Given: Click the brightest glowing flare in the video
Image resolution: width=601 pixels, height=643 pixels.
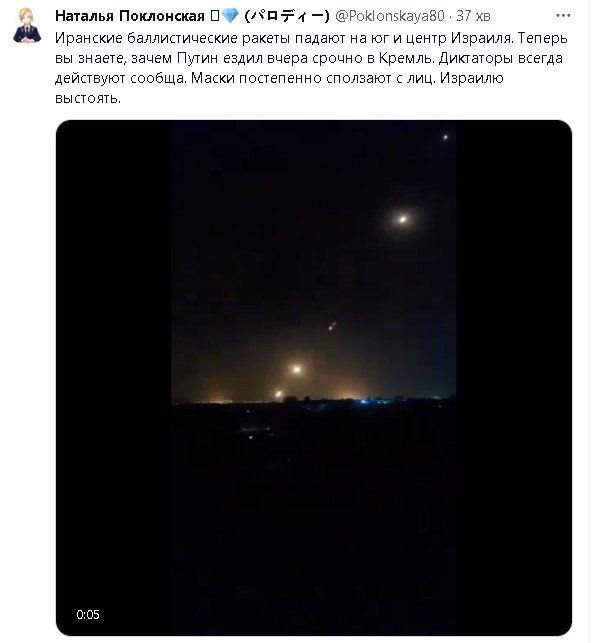Looking at the screenshot, I should click(403, 219).
